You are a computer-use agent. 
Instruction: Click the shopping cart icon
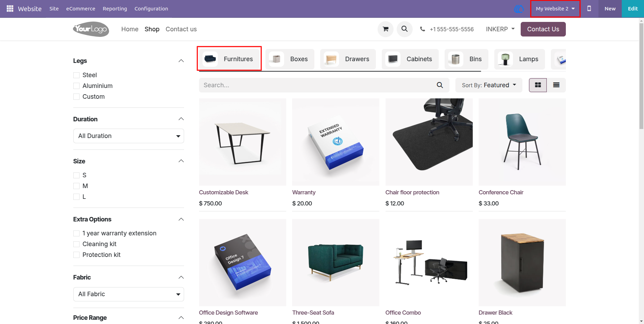386,29
